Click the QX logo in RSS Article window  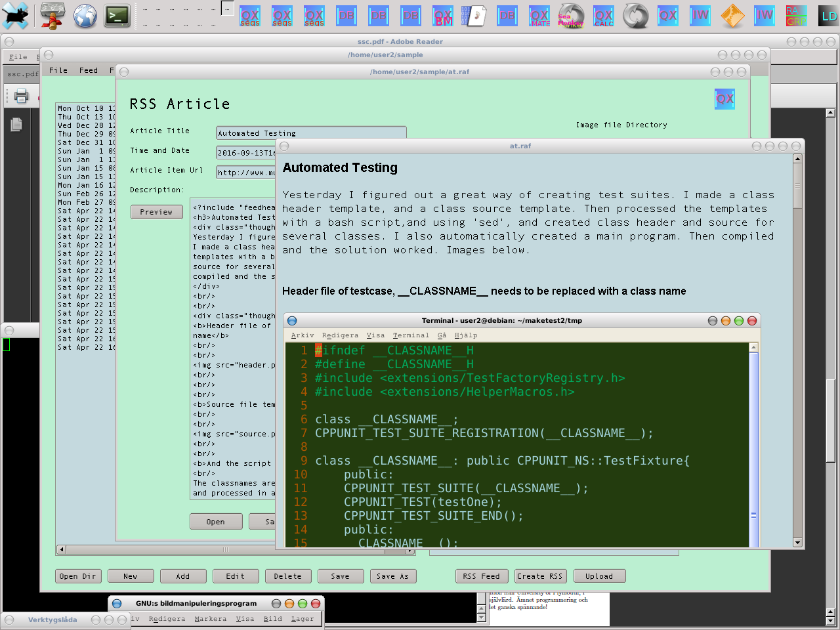pyautogui.click(x=724, y=99)
